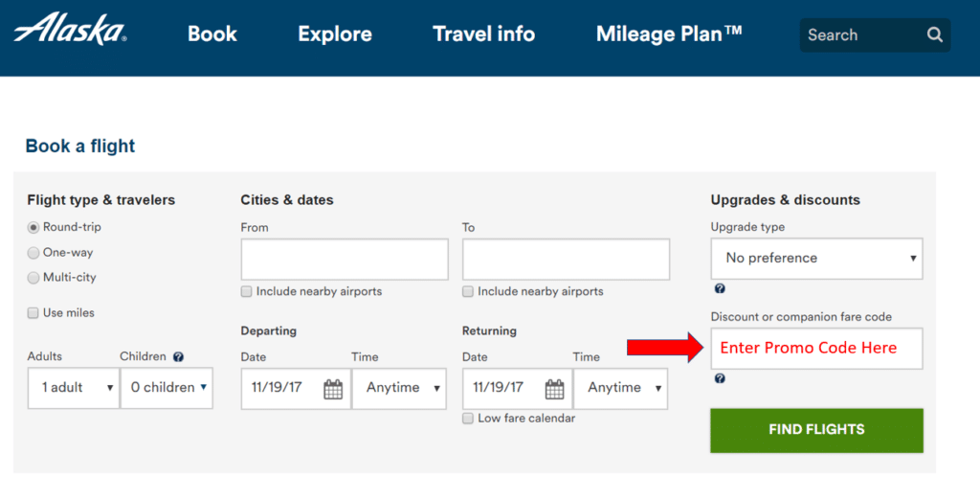Open the departing date calendar icon

pos(333,388)
